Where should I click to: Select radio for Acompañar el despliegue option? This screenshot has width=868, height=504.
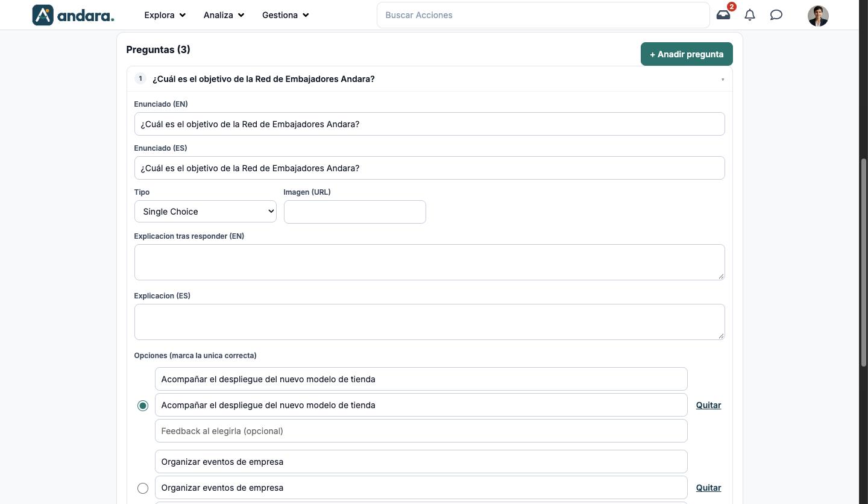point(143,406)
